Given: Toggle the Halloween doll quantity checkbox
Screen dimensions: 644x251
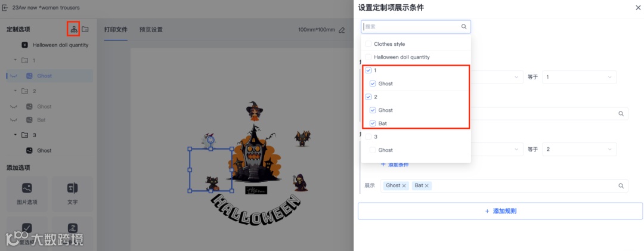Looking at the screenshot, I should pyautogui.click(x=369, y=57).
